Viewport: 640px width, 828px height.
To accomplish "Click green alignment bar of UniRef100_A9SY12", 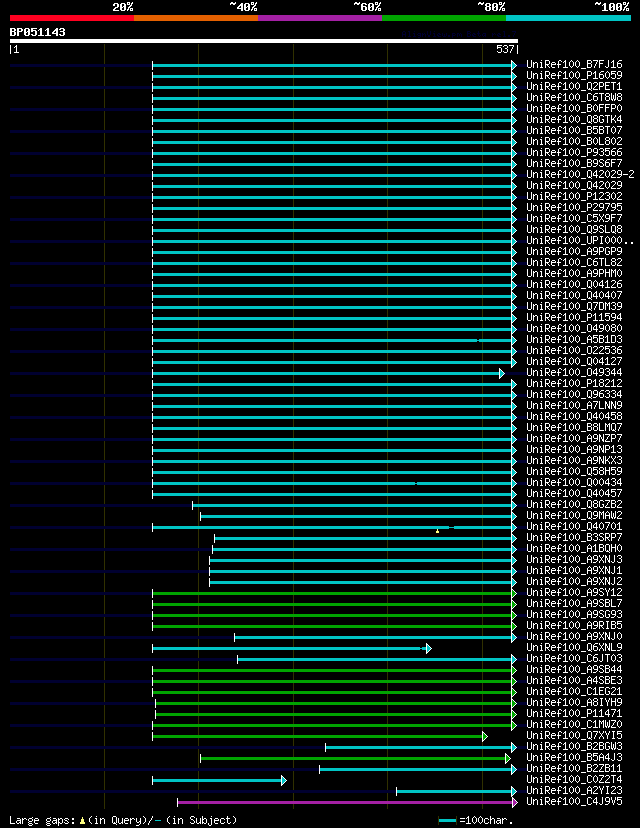I will tap(334, 594).
